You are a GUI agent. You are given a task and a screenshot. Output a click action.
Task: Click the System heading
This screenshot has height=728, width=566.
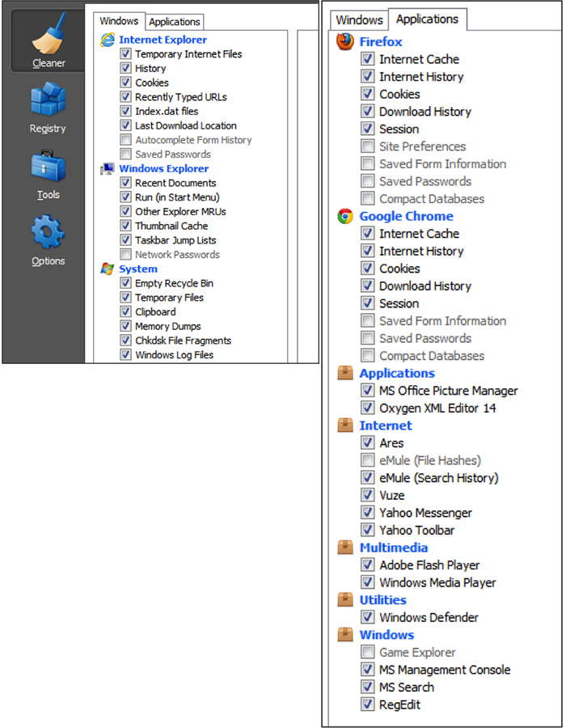click(x=138, y=269)
